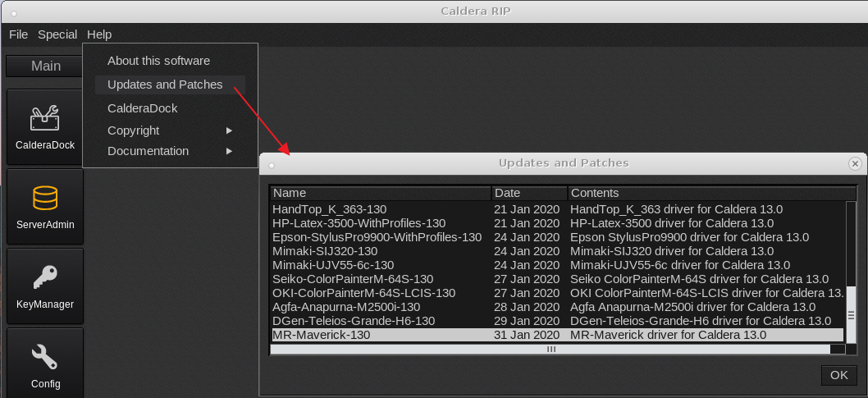Open the Special menu

tap(57, 34)
